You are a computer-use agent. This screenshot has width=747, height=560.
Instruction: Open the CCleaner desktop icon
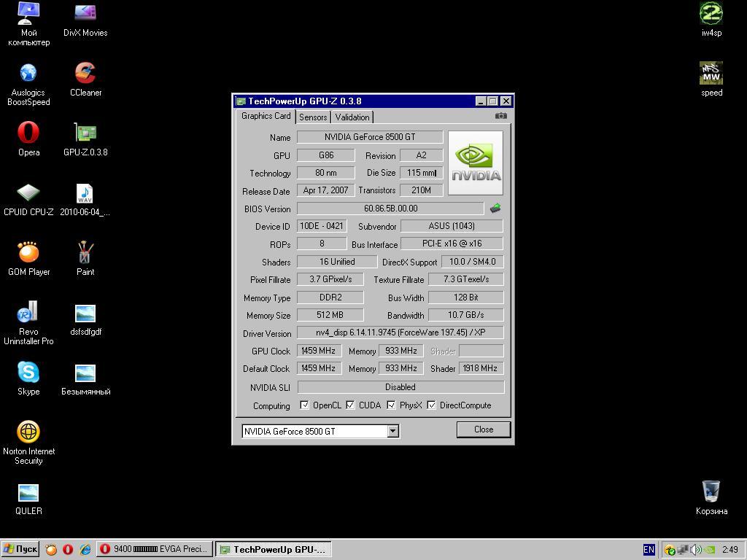pyautogui.click(x=85, y=74)
